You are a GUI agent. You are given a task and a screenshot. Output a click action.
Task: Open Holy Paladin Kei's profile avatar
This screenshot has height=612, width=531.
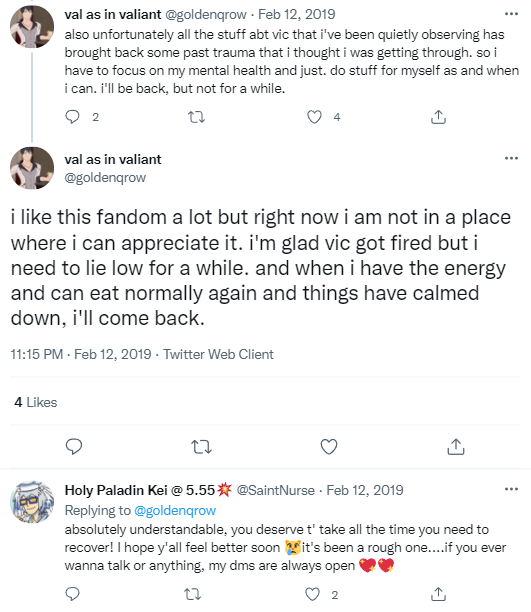tap(32, 502)
